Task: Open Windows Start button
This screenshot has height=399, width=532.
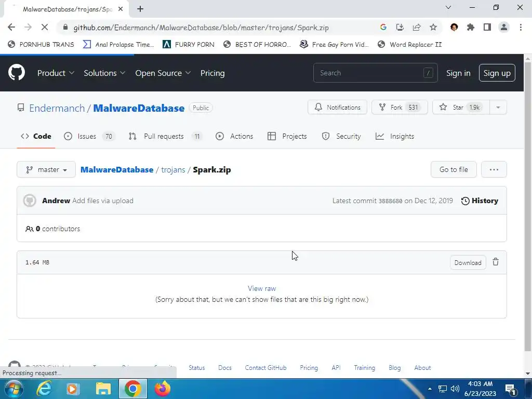Action: (x=14, y=389)
